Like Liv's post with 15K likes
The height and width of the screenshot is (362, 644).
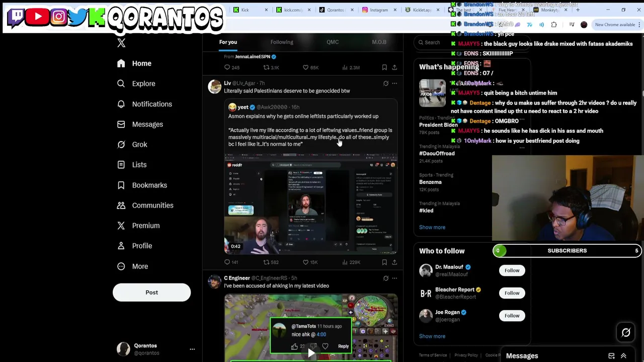310,262
